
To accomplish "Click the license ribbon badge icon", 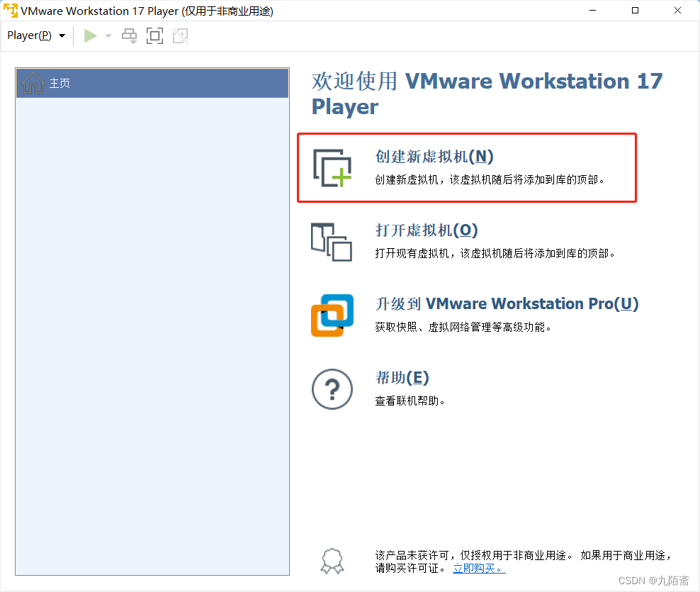I will point(332,562).
